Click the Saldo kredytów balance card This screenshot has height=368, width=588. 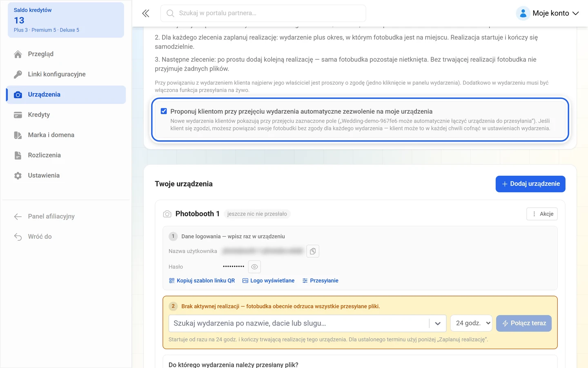tap(66, 20)
